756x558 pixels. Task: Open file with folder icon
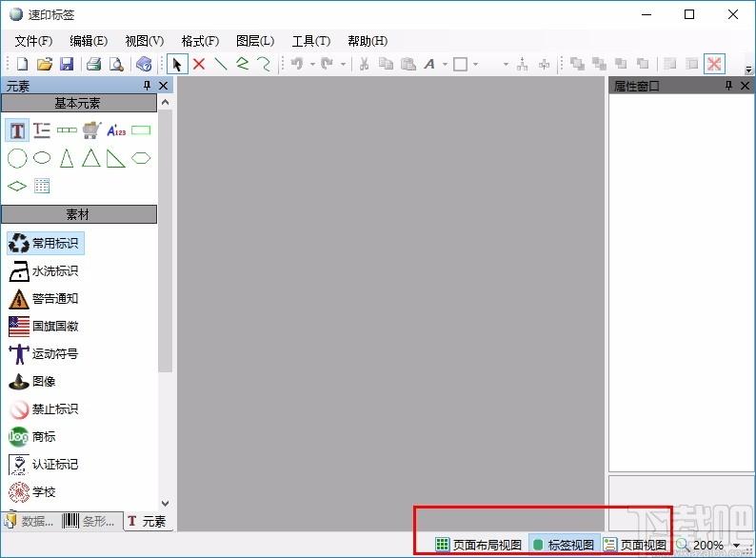[x=45, y=64]
